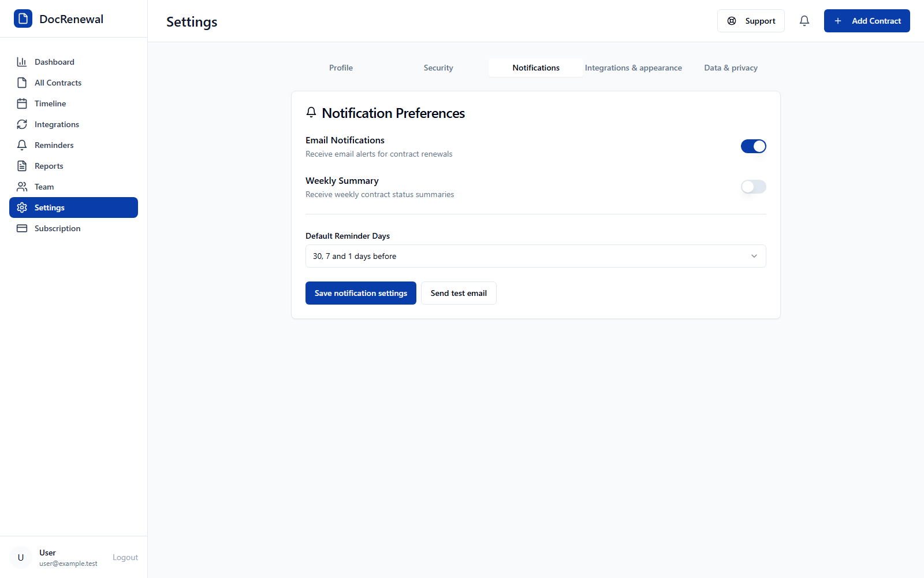Image resolution: width=924 pixels, height=578 pixels.
Task: Click the Integrations sync arrows icon
Action: tap(22, 124)
